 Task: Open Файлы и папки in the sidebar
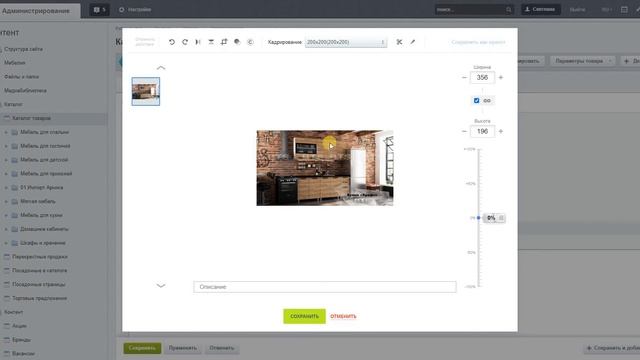21,77
